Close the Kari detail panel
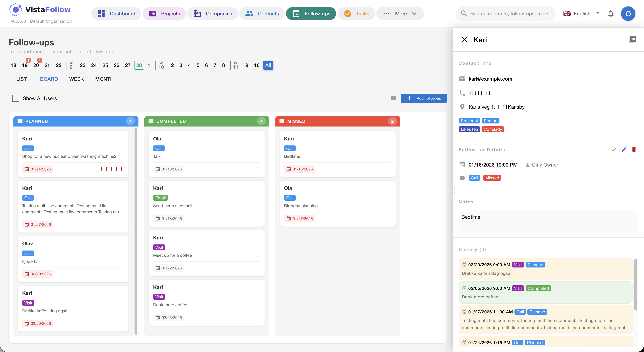644x352 pixels. [465, 40]
